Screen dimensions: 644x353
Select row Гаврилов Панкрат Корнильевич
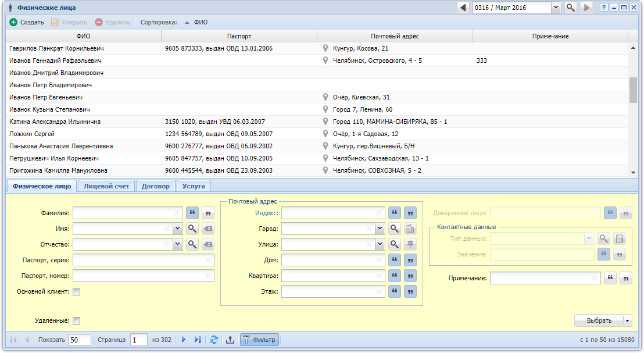point(317,48)
